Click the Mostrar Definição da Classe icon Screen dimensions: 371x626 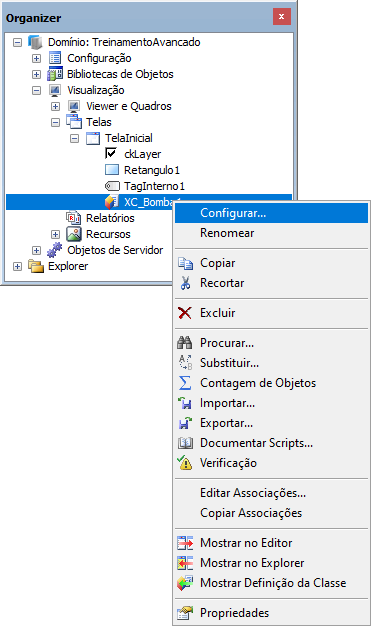[185, 583]
